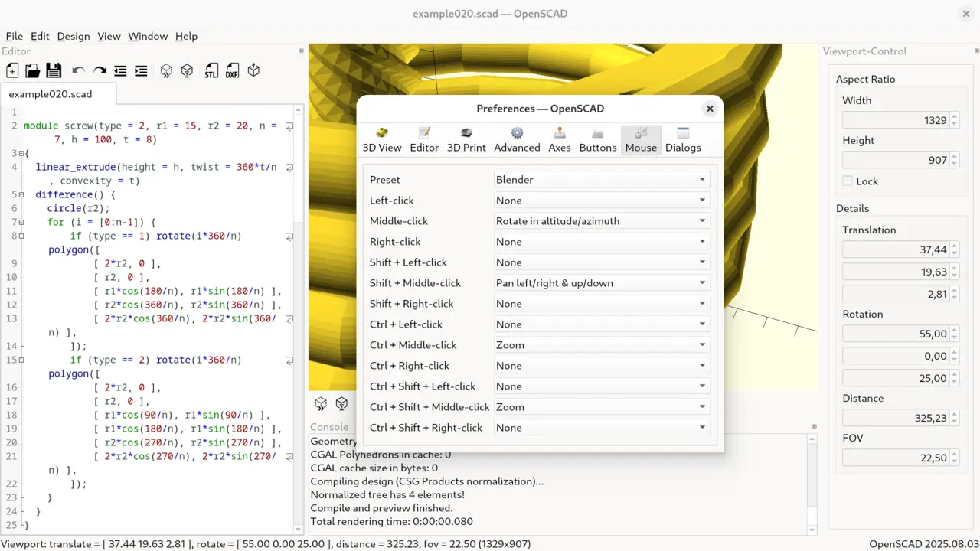Open the Edit menu
The width and height of the screenshot is (980, 551).
[40, 36]
